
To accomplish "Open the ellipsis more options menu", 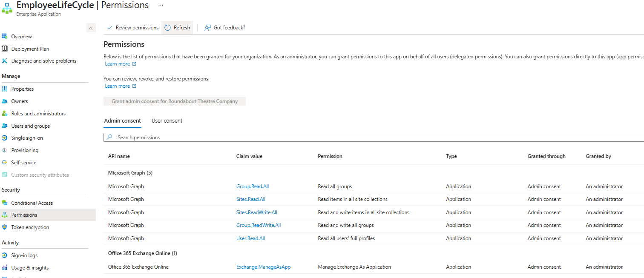I will (x=161, y=5).
